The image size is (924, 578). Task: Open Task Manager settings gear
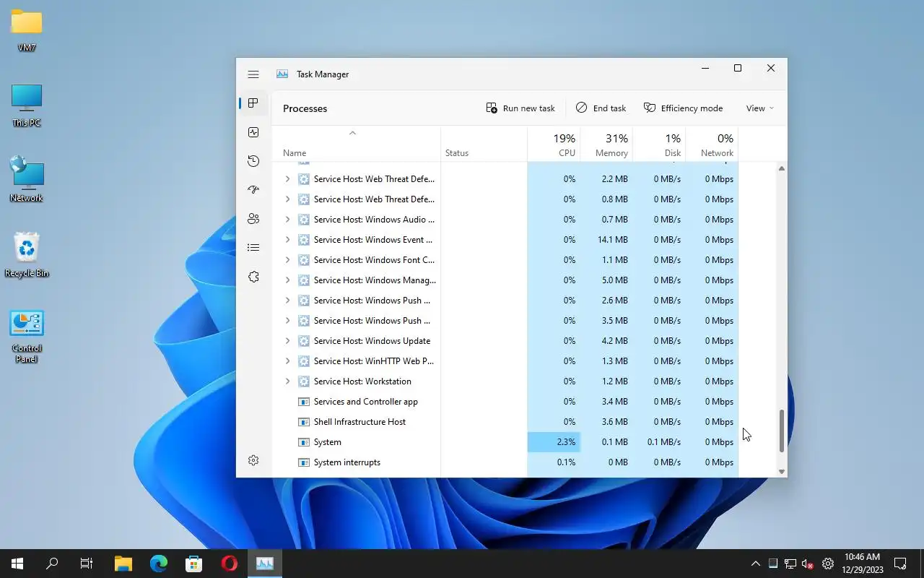tap(253, 460)
